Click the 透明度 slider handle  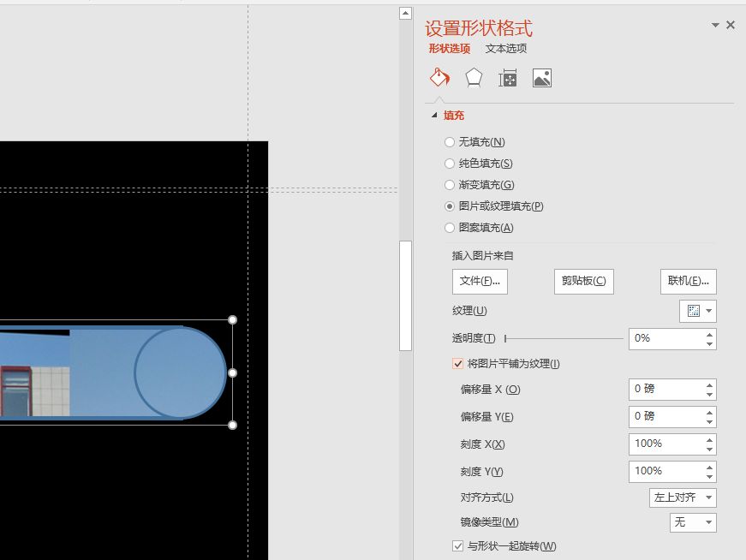(x=505, y=338)
